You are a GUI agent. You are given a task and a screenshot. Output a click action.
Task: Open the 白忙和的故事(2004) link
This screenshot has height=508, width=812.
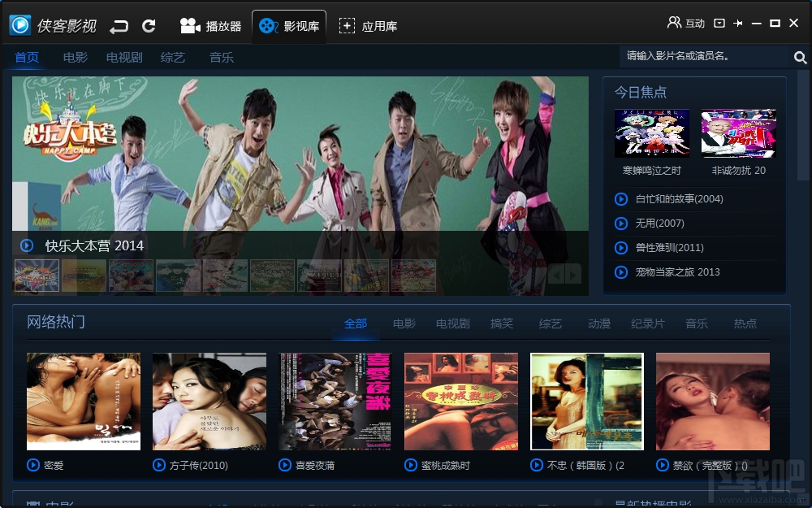(680, 199)
